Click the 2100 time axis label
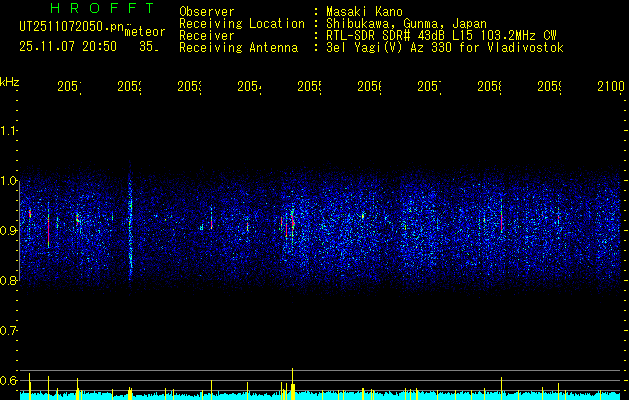 611,86
